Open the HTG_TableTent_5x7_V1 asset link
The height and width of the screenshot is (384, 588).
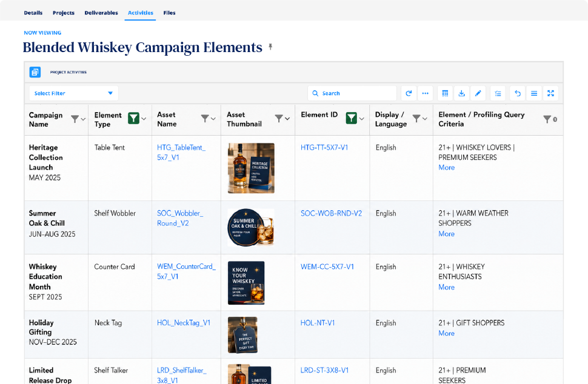click(181, 153)
